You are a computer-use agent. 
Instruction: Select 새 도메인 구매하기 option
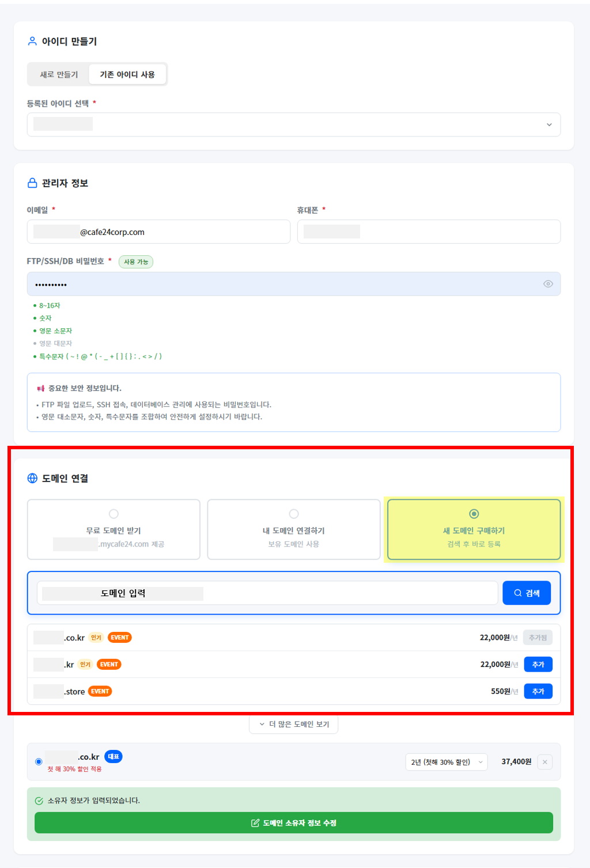click(474, 529)
